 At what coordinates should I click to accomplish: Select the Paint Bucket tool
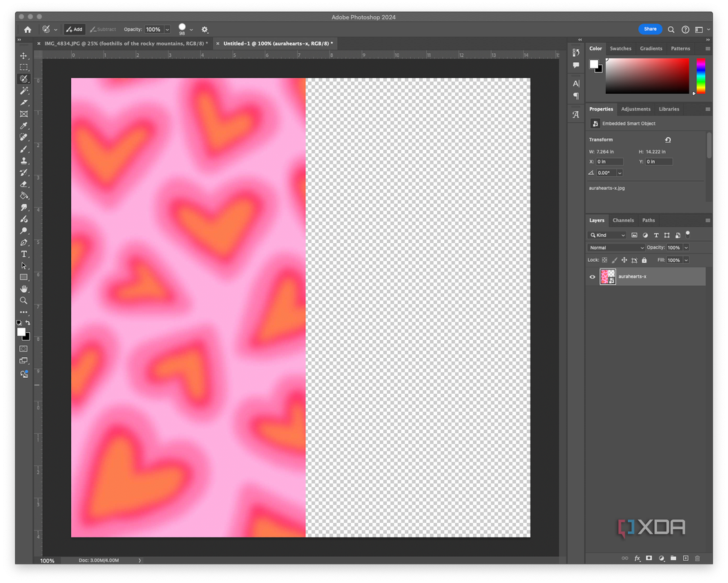tap(23, 196)
